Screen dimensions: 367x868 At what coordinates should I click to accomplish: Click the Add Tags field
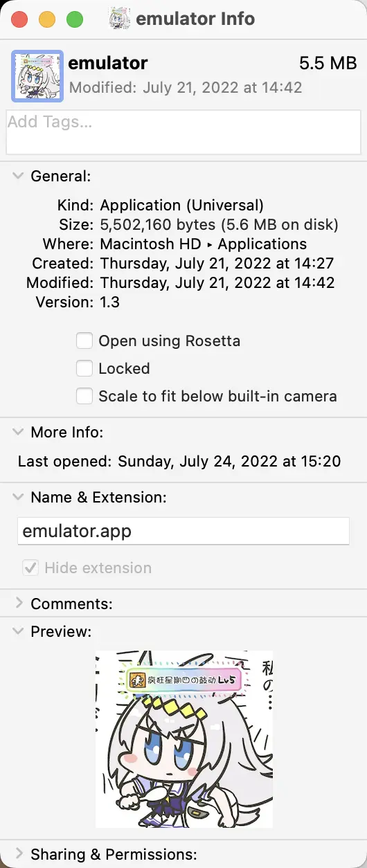183,132
